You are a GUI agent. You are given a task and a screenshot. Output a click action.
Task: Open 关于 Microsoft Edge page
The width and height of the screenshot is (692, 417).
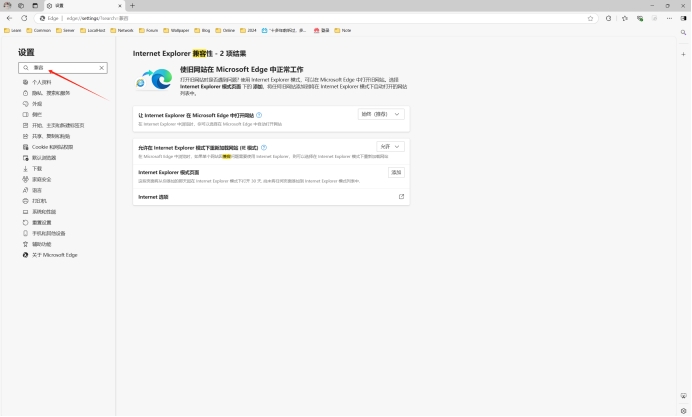coord(54,255)
